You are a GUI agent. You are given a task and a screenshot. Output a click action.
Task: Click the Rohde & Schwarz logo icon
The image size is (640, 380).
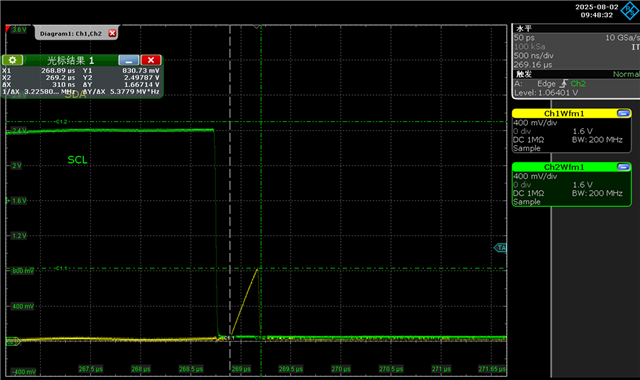[630, 10]
